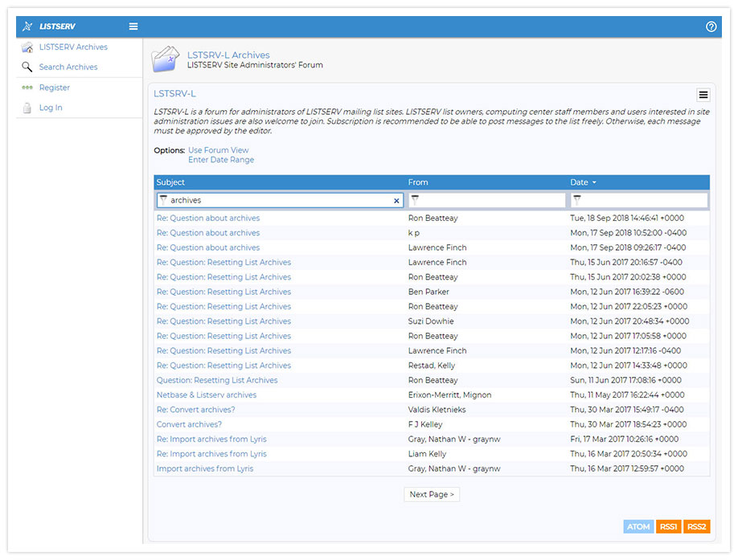Click the LSTSRV-L archive folder icon

coord(165,59)
